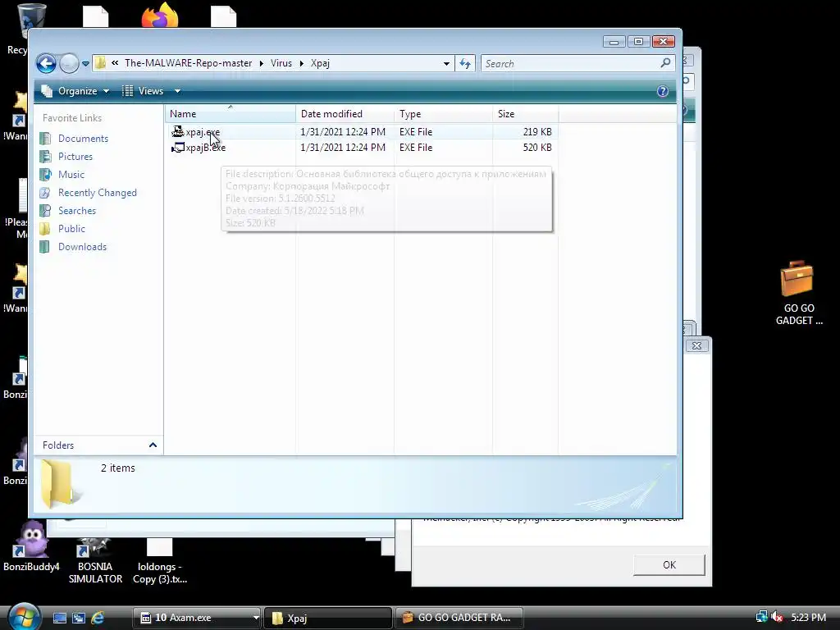Open Music in Favorite Links

point(71,175)
